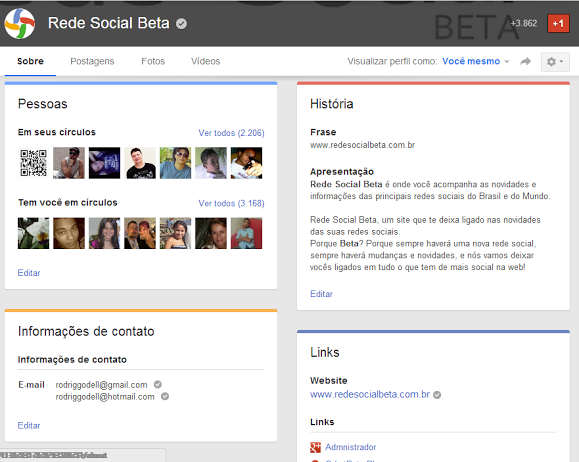Click Editar in the História card
Viewport: 579px width, 462px height.
point(321,294)
